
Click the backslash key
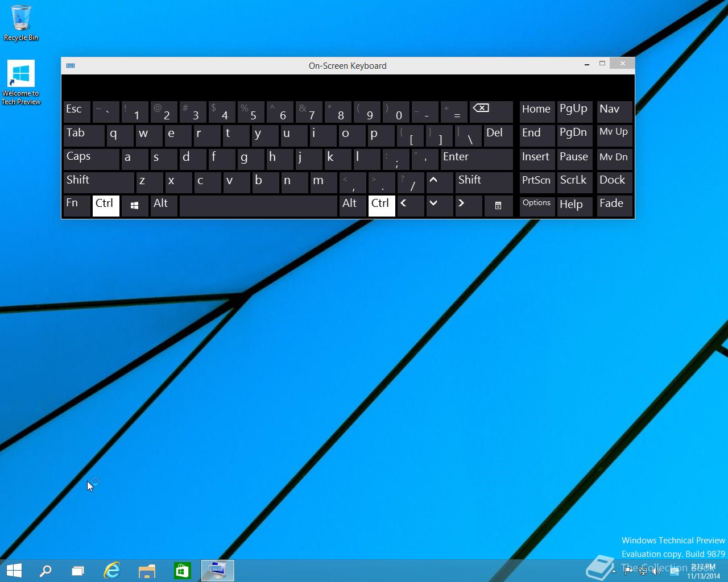click(469, 135)
